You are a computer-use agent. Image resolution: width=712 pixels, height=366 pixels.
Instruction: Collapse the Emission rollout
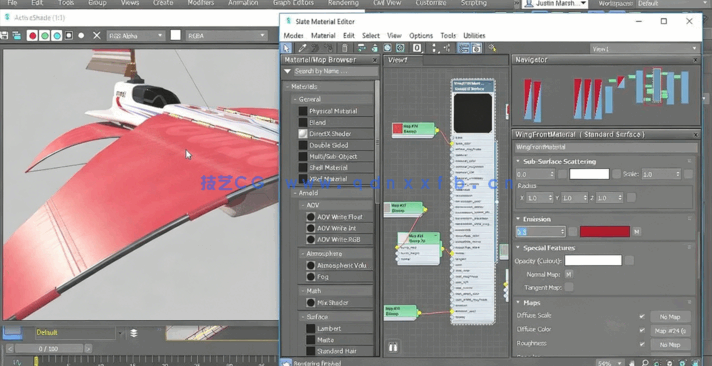pyautogui.click(x=518, y=219)
